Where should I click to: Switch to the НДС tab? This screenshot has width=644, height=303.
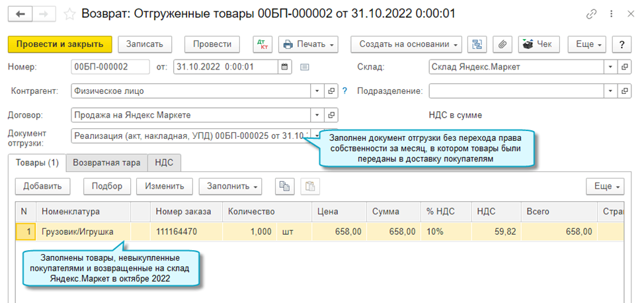coord(164,162)
